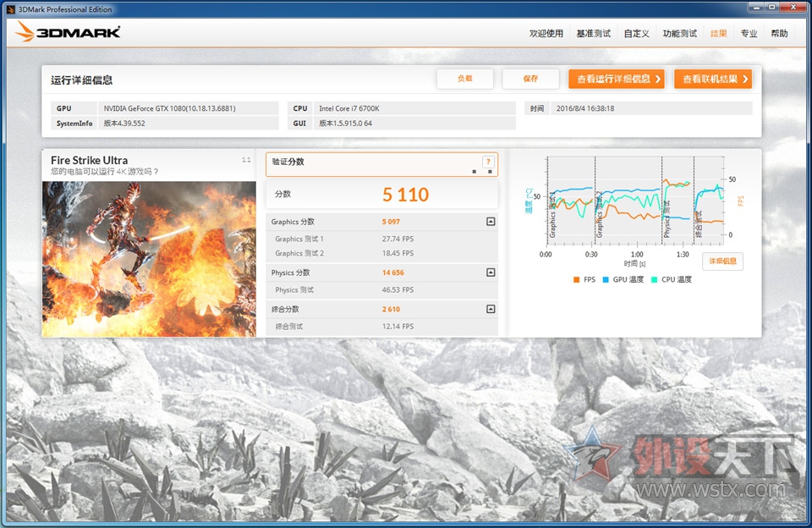Click Physics score value 14 656
The image size is (812, 528).
(393, 272)
